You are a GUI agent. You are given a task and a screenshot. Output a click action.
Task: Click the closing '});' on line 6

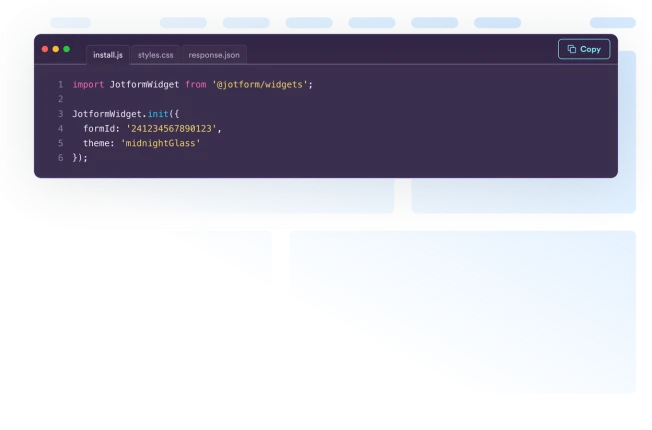(80, 158)
